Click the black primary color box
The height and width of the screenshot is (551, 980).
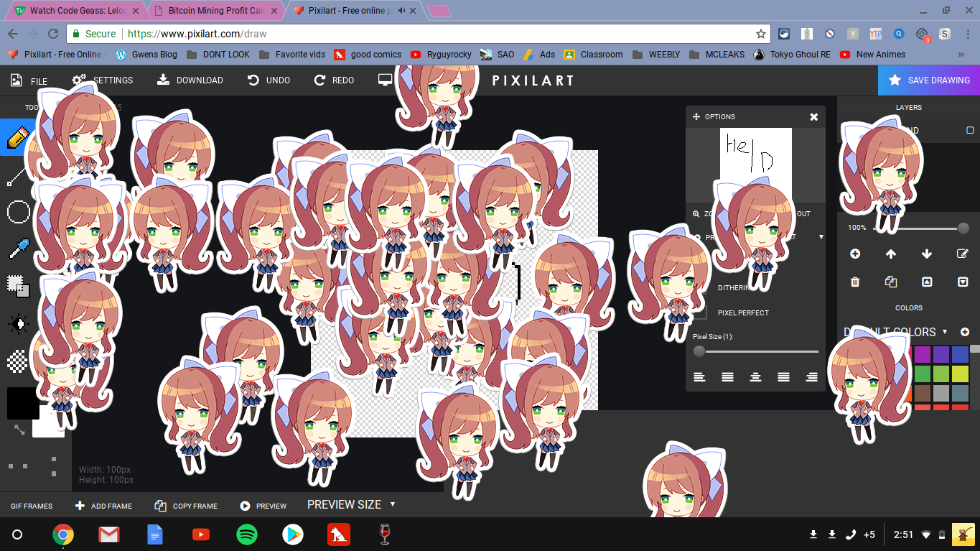[x=23, y=403]
